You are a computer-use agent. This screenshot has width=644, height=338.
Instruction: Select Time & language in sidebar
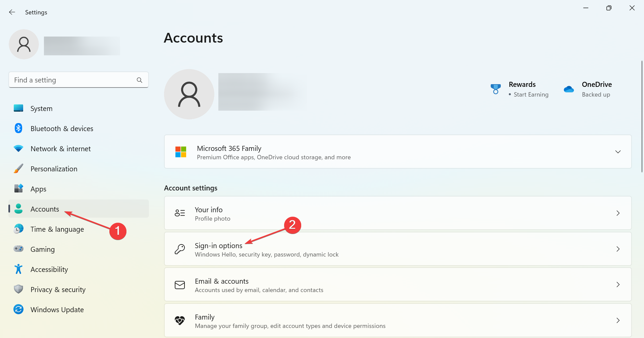click(57, 229)
